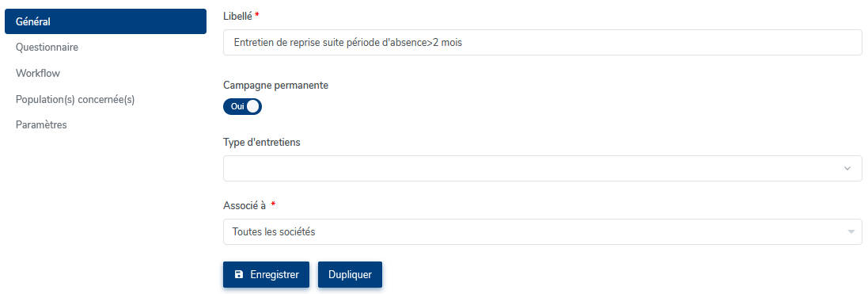Select the Paramètres menu entry
This screenshot has height=294, width=868.
click(41, 125)
